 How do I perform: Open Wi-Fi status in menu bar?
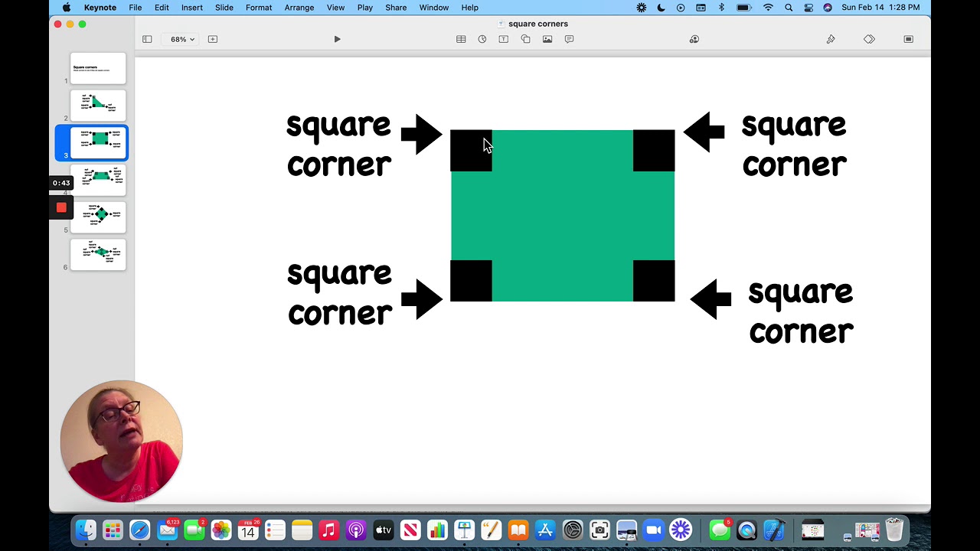768,8
